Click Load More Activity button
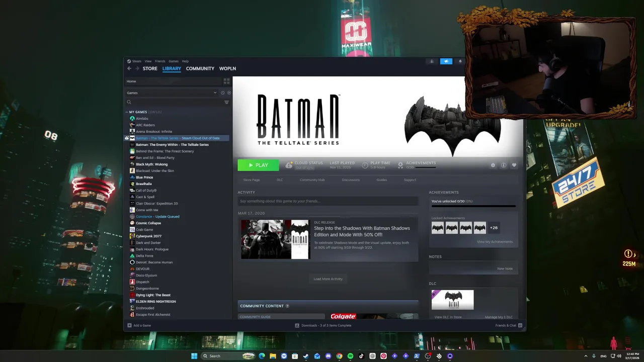Image resolution: width=644 pixels, height=362 pixels. pos(328,279)
